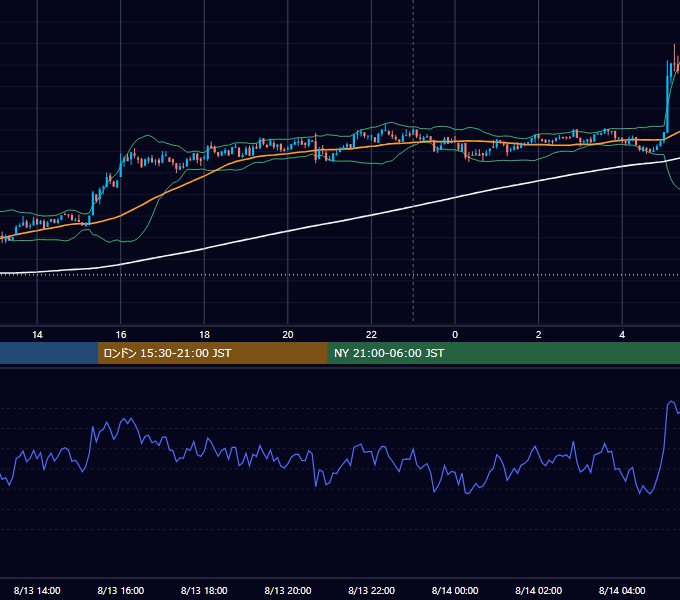Click the hour label 20 on price chart axis
This screenshot has height=600, width=680.
tap(288, 335)
